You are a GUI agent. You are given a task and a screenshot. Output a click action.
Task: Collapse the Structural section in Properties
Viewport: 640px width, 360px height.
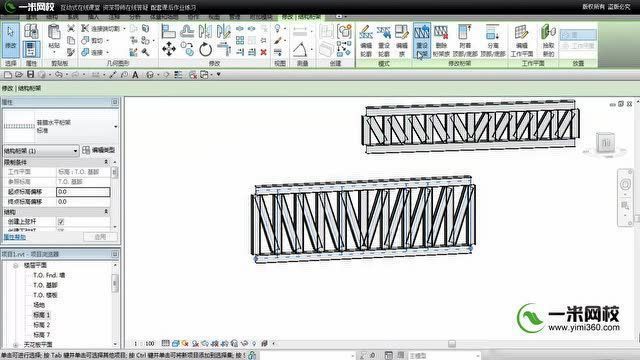[x=106, y=212]
